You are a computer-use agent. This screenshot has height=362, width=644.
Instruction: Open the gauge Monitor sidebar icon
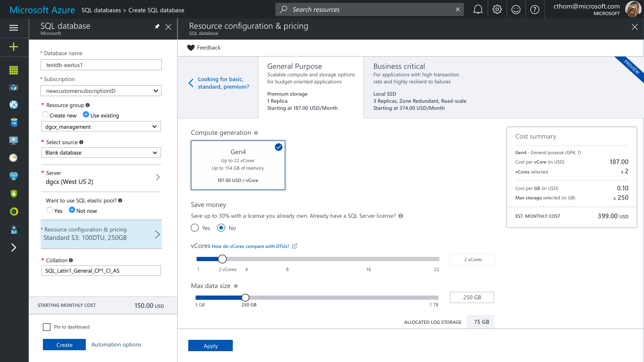(x=13, y=158)
